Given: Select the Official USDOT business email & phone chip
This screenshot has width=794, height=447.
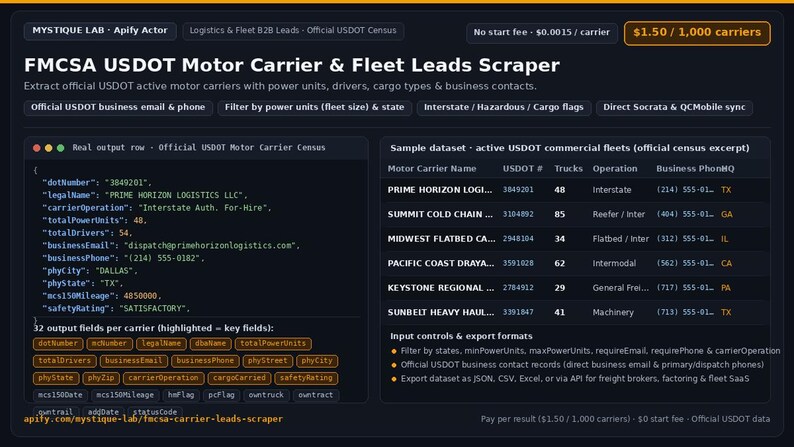Looking at the screenshot, I should (118, 107).
